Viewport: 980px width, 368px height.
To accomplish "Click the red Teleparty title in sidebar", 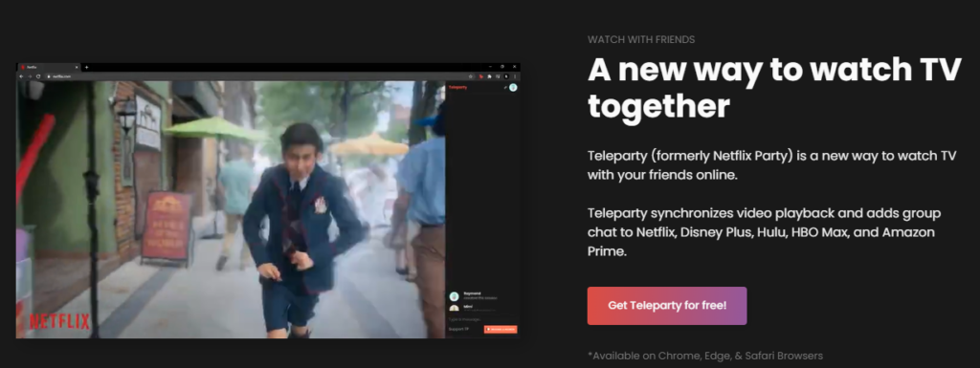I will point(457,87).
